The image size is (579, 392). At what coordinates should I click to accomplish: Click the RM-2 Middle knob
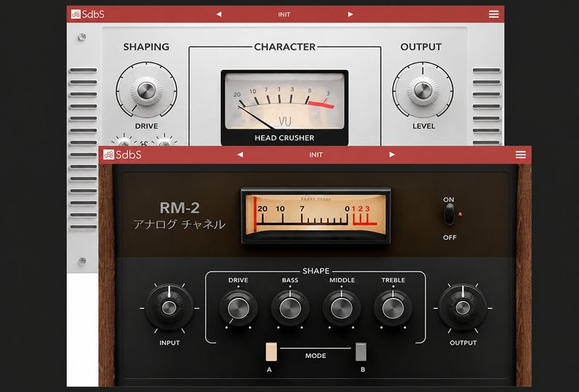click(x=342, y=308)
